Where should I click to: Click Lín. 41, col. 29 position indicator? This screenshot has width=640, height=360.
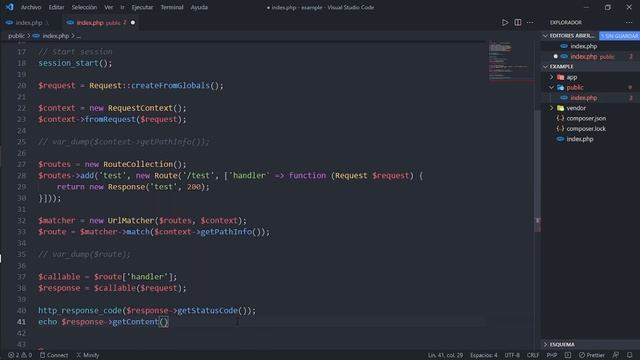pyautogui.click(x=445, y=355)
